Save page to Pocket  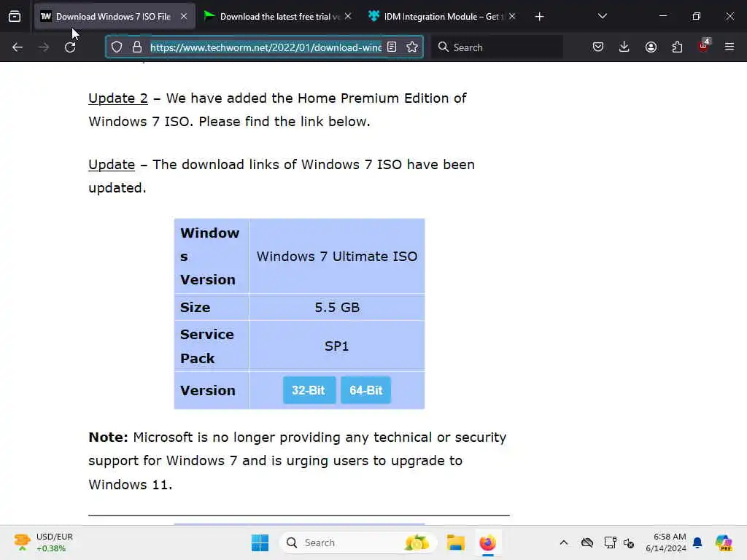[x=598, y=47]
